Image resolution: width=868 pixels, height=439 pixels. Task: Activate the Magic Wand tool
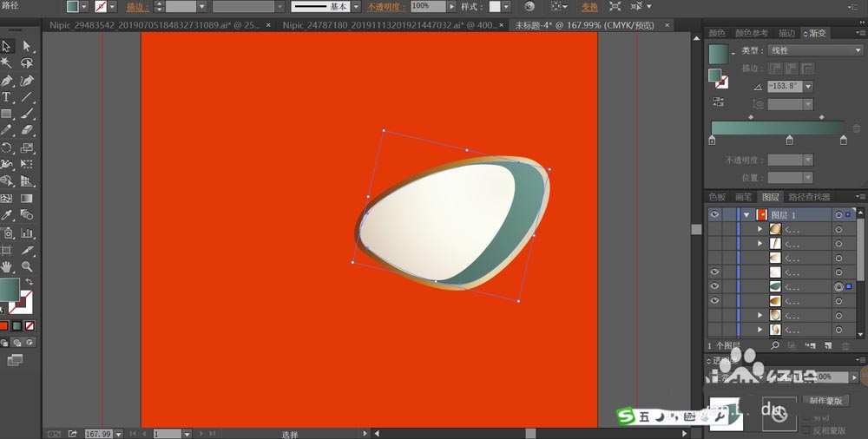[x=7, y=63]
